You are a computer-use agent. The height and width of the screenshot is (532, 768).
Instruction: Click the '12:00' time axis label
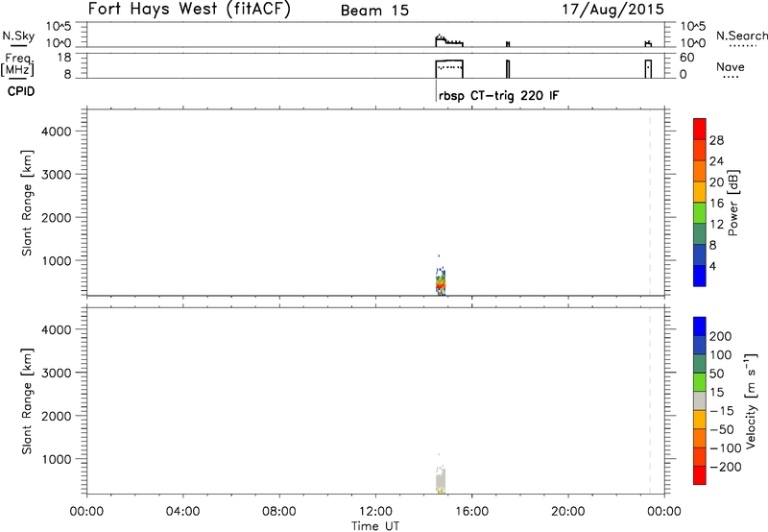(375, 511)
